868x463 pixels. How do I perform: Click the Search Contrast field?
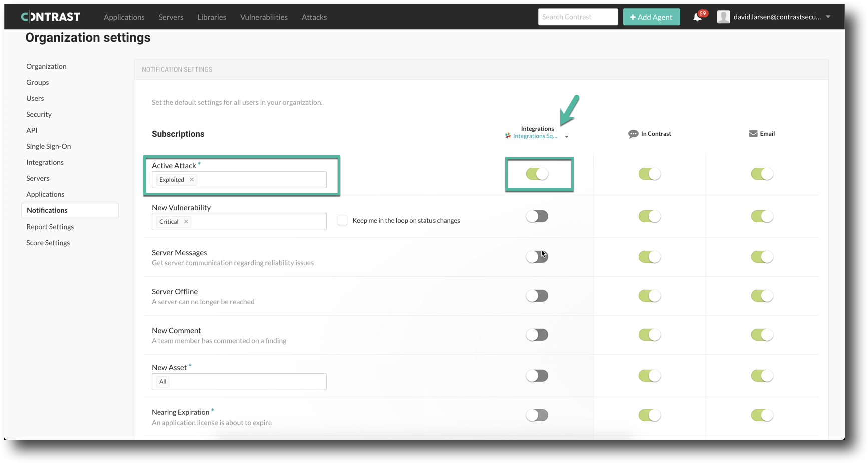click(578, 17)
